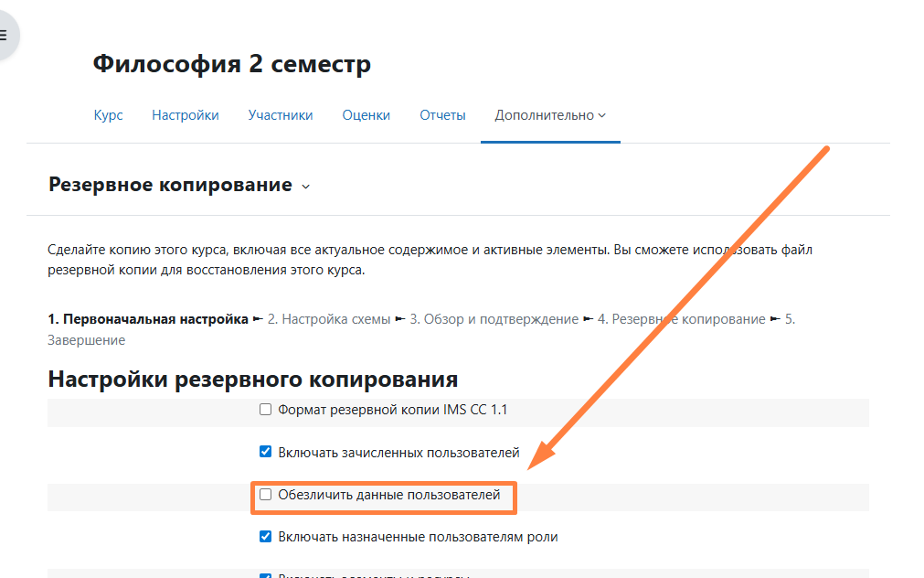Select the Оценки tab
The width and height of the screenshot is (924, 578).
tap(366, 115)
